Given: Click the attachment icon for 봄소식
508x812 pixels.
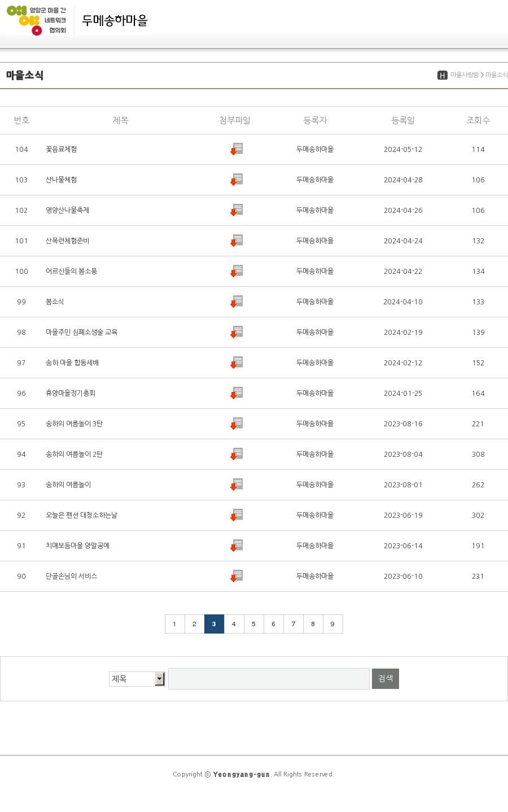Looking at the screenshot, I should tap(237, 302).
